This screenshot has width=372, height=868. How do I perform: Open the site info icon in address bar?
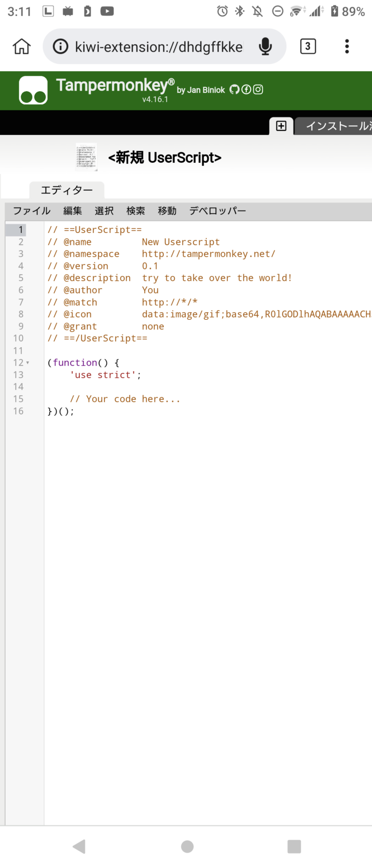coord(60,46)
